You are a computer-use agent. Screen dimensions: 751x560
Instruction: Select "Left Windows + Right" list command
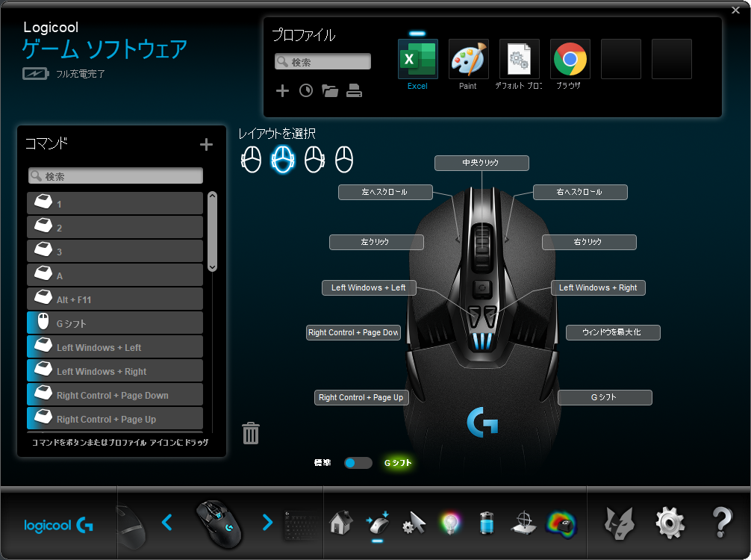pyautogui.click(x=115, y=371)
